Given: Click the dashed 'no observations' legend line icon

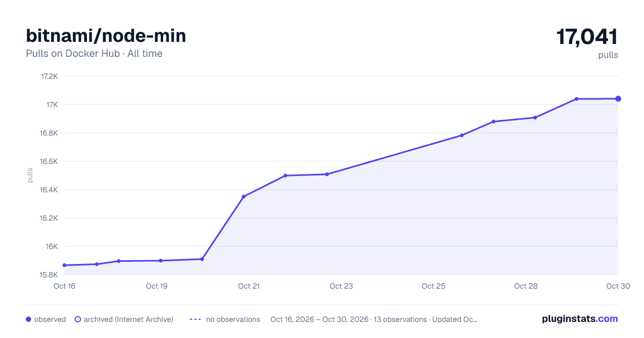Looking at the screenshot, I should (x=195, y=319).
